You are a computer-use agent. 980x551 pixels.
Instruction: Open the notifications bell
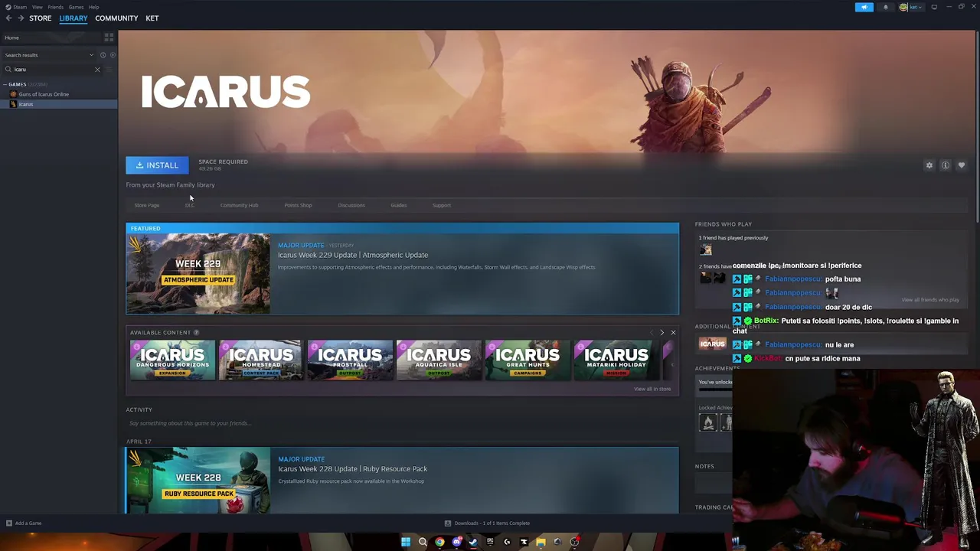(886, 7)
